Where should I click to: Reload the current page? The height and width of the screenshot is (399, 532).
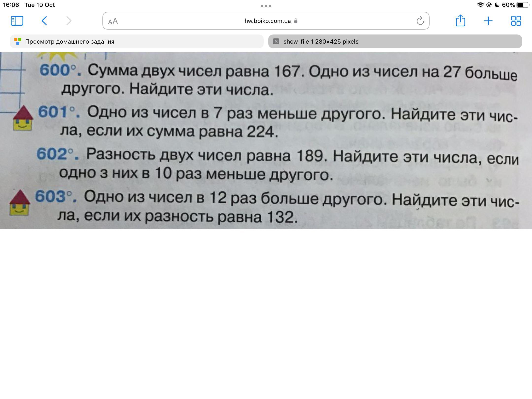pyautogui.click(x=420, y=21)
